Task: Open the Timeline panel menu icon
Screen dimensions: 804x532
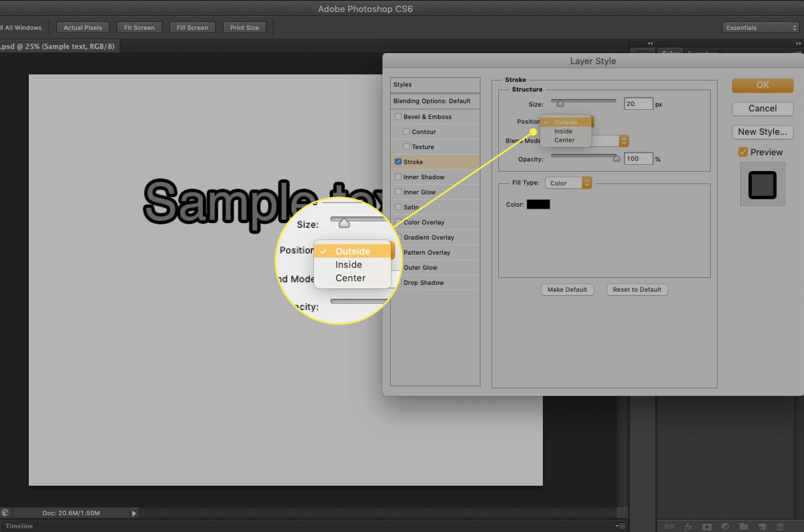Action: point(620,525)
